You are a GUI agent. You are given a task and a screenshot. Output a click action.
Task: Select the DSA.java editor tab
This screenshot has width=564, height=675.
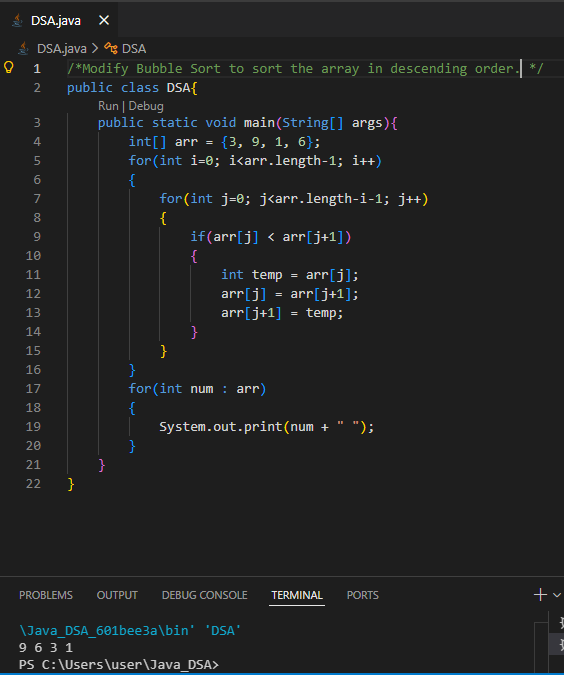click(59, 20)
